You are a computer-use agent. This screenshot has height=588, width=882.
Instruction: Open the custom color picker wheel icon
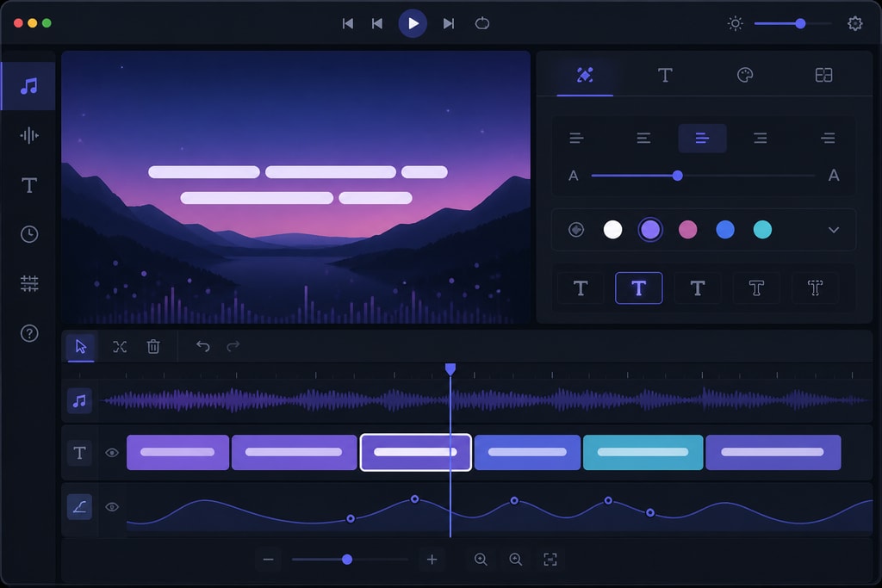tap(576, 229)
